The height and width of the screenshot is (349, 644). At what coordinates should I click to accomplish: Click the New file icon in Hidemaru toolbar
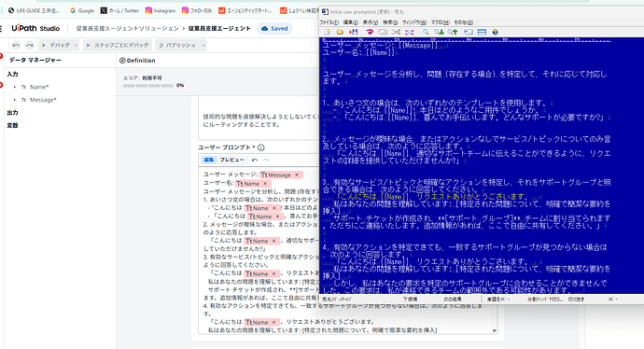(327, 32)
